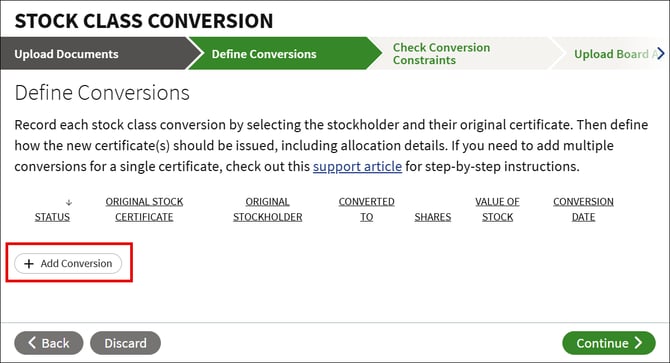The width and height of the screenshot is (670, 363).
Task: Click the sort arrow above Status column
Action: 69,202
